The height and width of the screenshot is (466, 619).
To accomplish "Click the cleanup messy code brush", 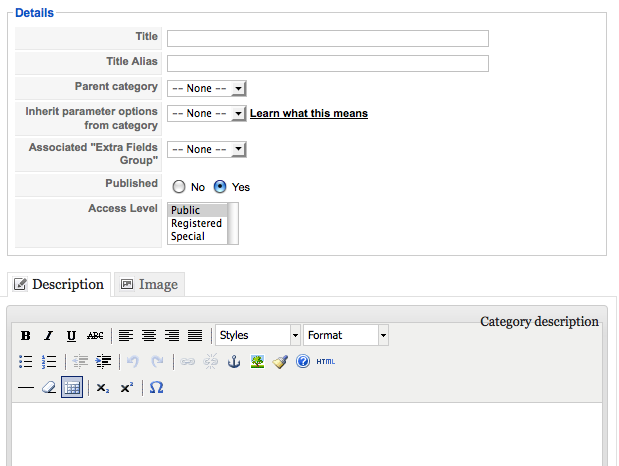I will pos(280,361).
